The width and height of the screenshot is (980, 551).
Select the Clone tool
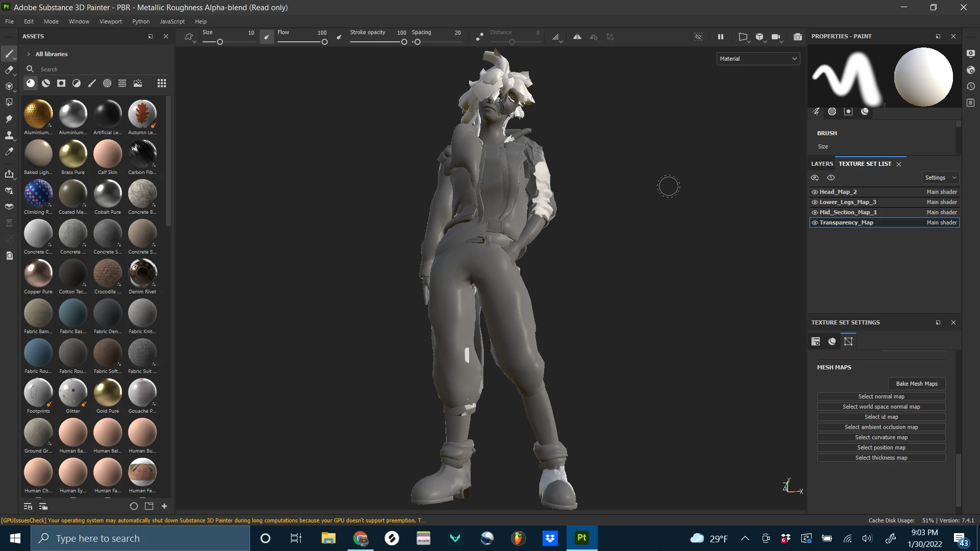coord(9,135)
